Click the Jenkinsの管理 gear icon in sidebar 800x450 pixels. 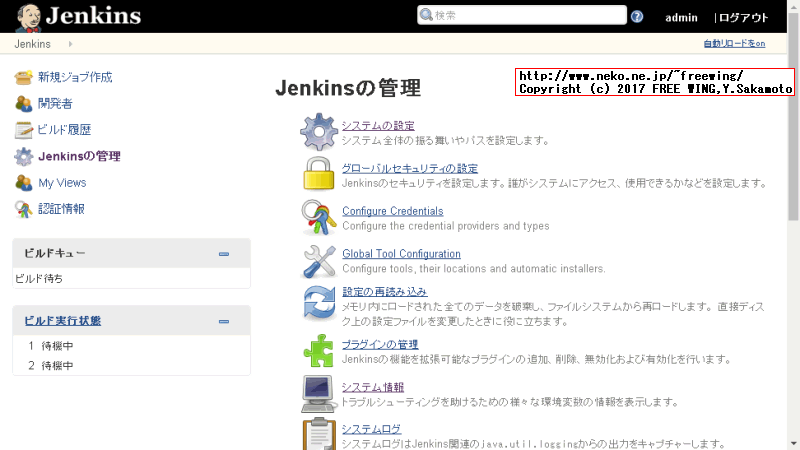click(23, 156)
